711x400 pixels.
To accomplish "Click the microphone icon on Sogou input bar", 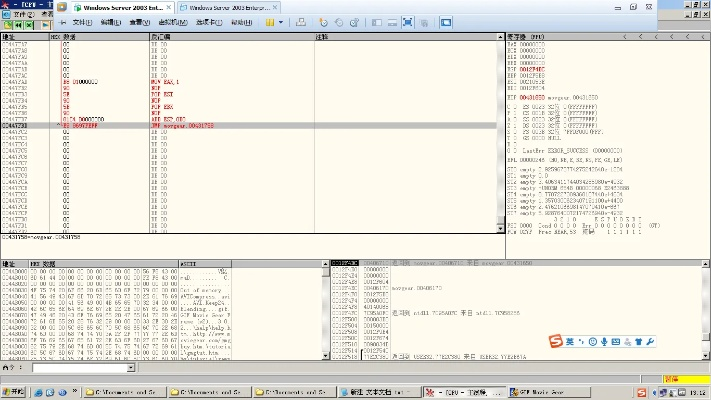I will tap(606, 342).
